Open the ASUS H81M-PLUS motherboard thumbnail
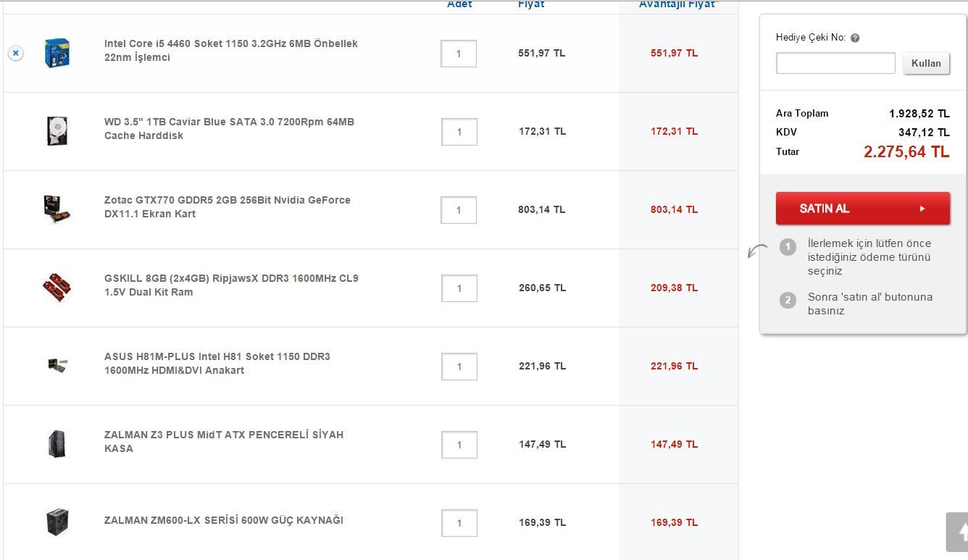Image resolution: width=968 pixels, height=560 pixels. coord(57,365)
